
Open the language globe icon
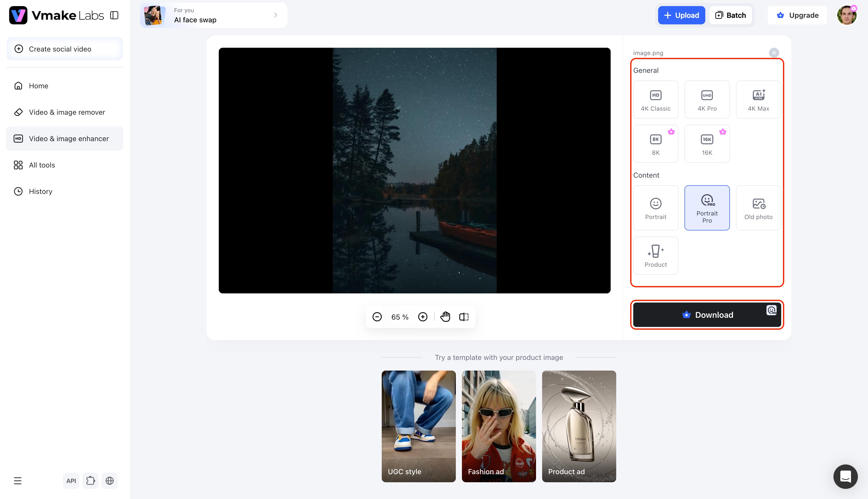tap(110, 481)
